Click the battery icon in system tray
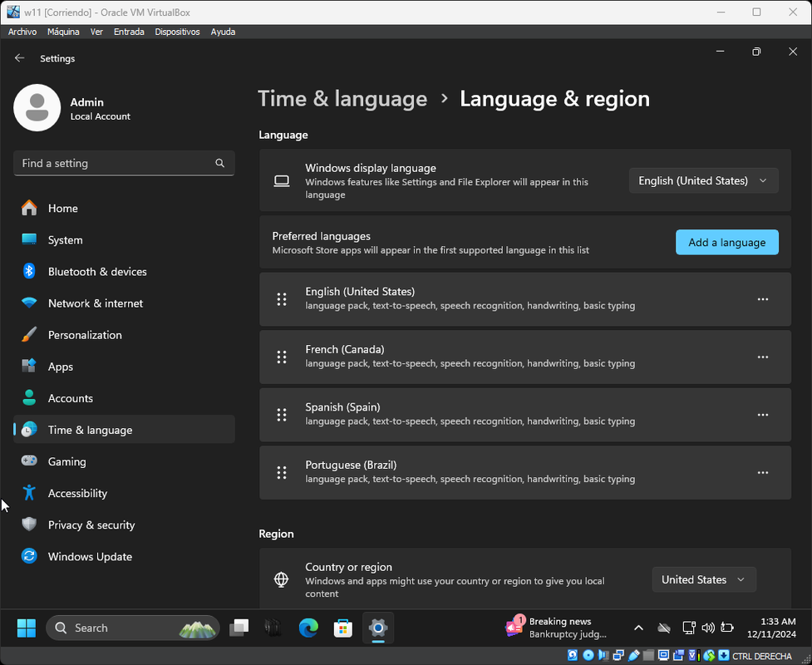 pos(726,628)
